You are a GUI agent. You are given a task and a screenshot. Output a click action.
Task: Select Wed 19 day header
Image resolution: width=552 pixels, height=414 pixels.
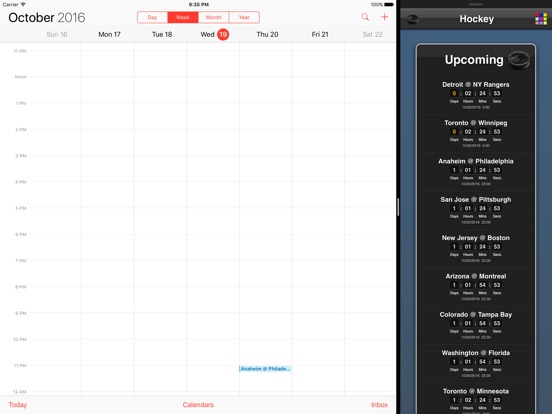click(x=214, y=34)
